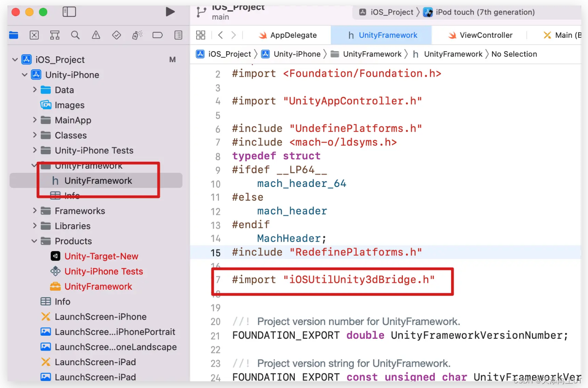Toggle the navigator sidebar visibility
This screenshot has height=388, width=588.
pyautogui.click(x=69, y=12)
